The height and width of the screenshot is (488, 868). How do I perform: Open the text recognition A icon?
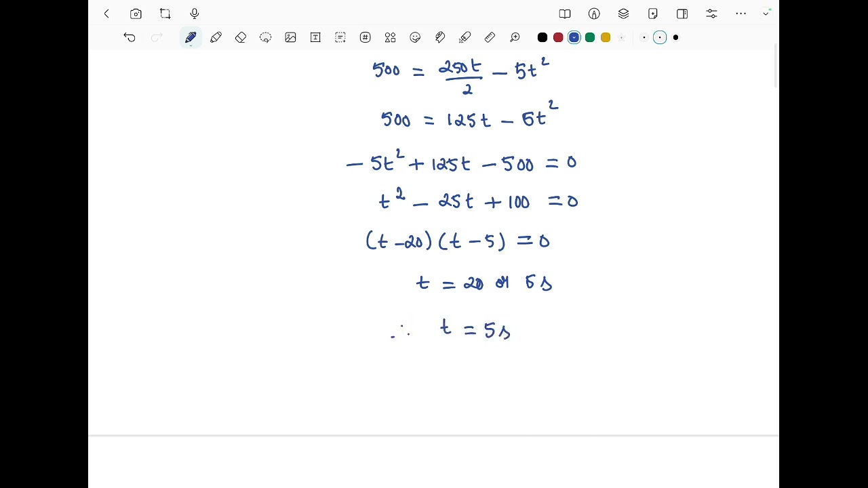(x=594, y=14)
